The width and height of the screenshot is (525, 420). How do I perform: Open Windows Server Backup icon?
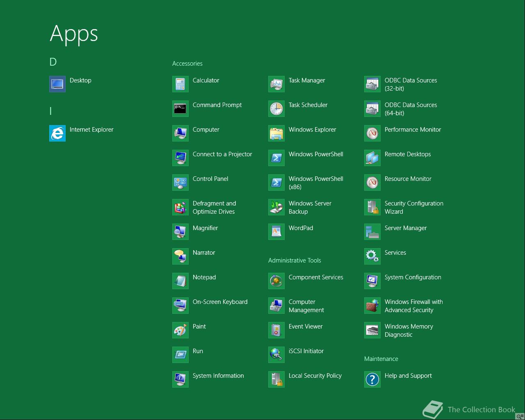tap(276, 207)
